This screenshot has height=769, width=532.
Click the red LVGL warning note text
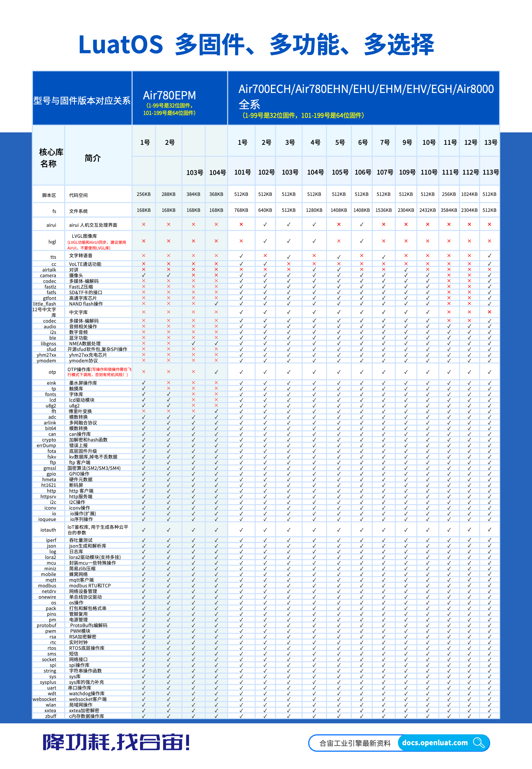coord(97,245)
